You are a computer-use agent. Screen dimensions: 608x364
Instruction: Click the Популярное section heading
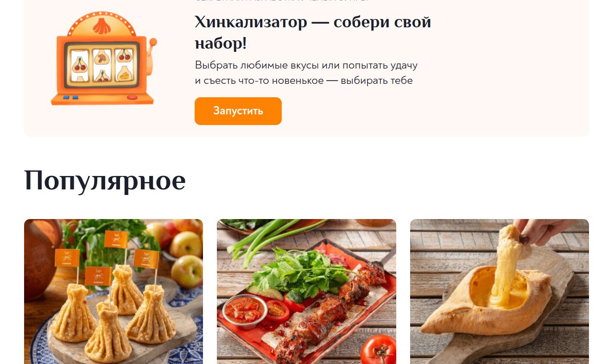pyautogui.click(x=105, y=180)
